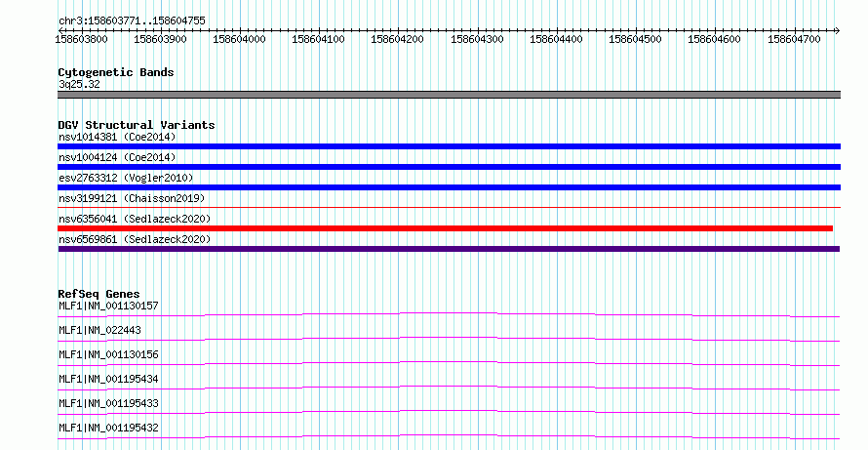868x450 pixels.
Task: Open variant label nsv6356041 (Sedlazeck2020)
Action: point(135,219)
